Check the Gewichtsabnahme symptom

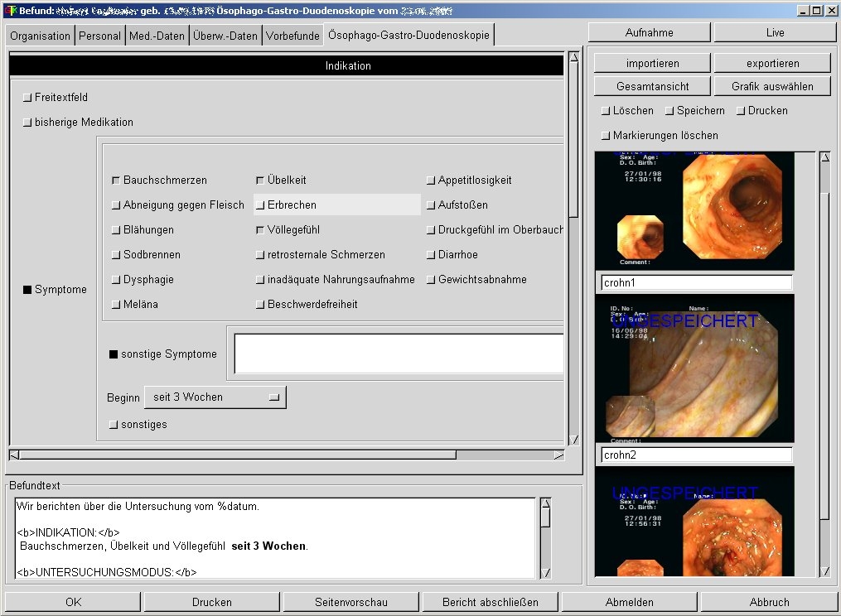[431, 279]
